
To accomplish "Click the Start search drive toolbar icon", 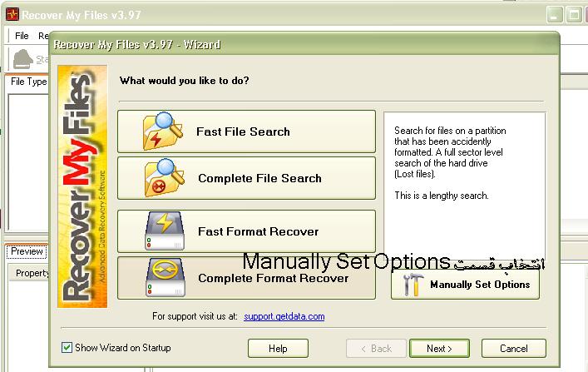I will (23, 59).
